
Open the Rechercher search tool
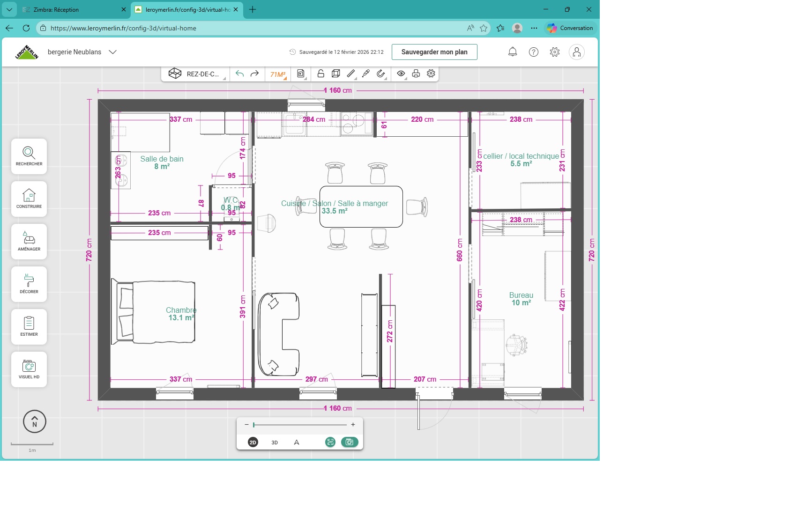coord(29,156)
